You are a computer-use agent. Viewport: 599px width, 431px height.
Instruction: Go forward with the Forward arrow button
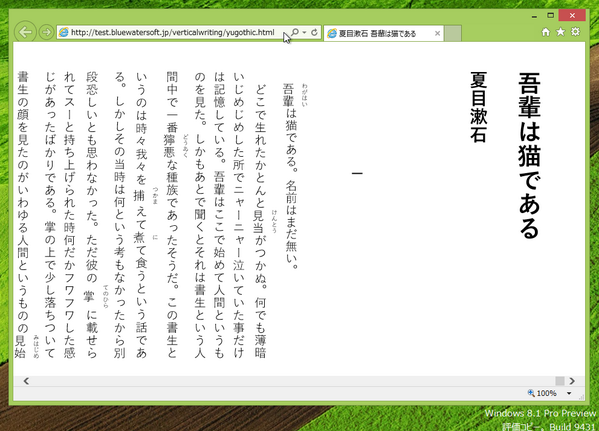click(46, 32)
